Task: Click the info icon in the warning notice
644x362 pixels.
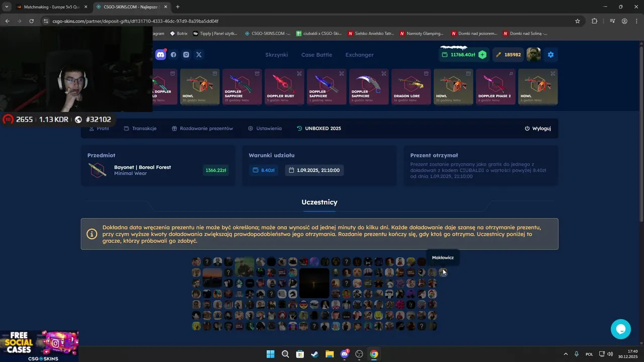Action: [92, 234]
